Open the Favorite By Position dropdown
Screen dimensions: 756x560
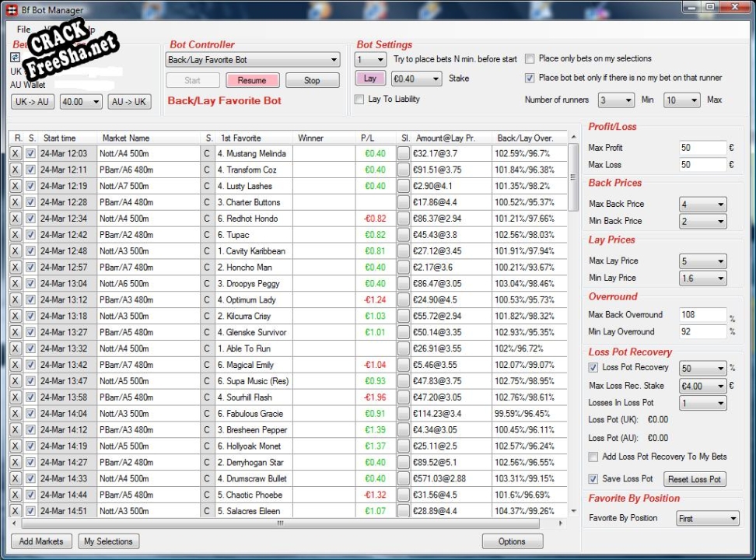(707, 519)
